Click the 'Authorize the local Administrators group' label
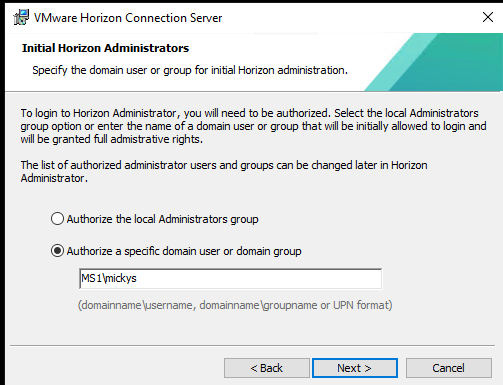The width and height of the screenshot is (503, 385). [x=162, y=219]
